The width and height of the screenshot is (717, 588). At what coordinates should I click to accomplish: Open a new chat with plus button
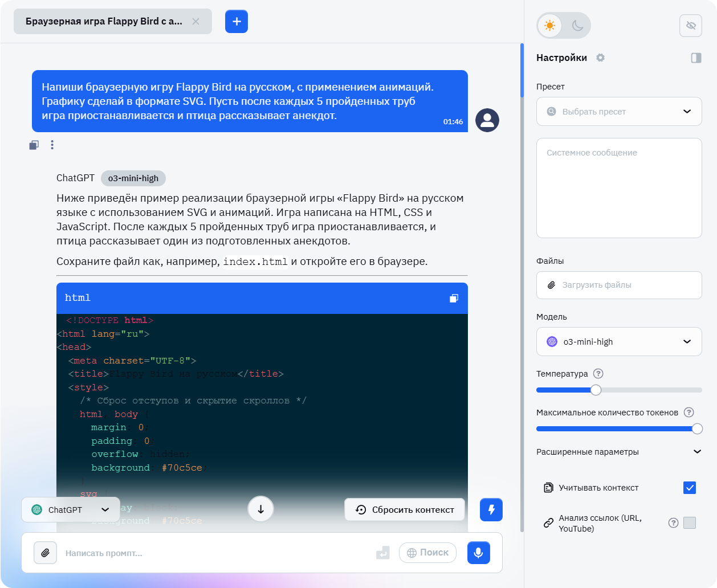pyautogui.click(x=237, y=22)
